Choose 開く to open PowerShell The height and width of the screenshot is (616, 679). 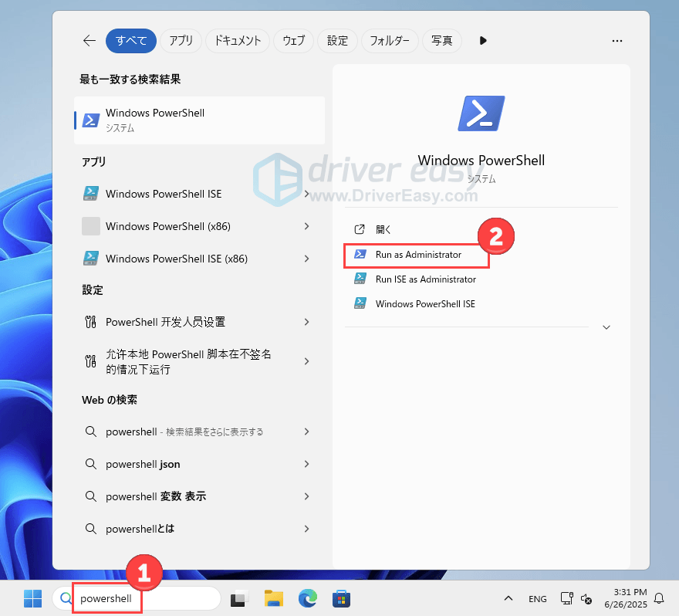pyautogui.click(x=383, y=229)
